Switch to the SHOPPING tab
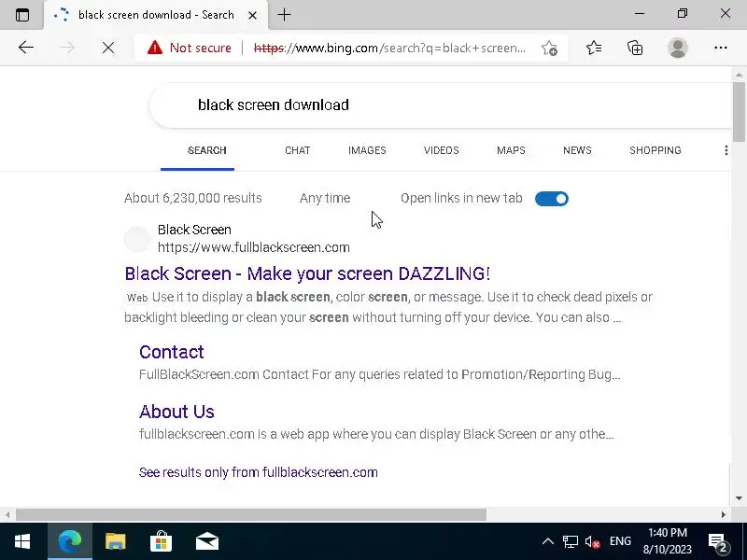This screenshot has width=747, height=560. (x=655, y=150)
